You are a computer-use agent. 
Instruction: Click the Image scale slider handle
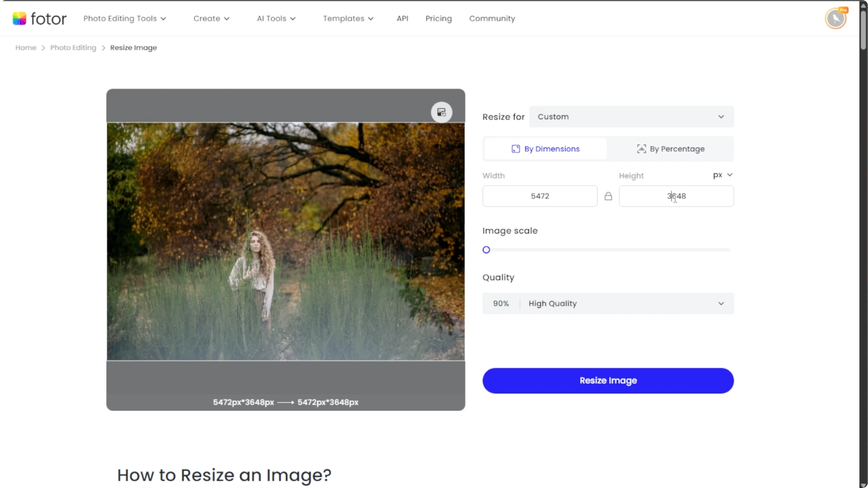coord(486,250)
